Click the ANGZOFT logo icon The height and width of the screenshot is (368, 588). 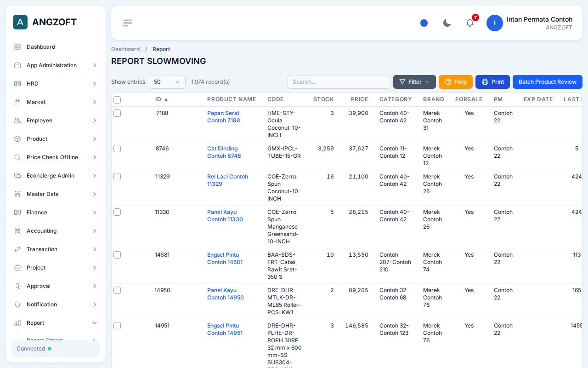tap(20, 22)
